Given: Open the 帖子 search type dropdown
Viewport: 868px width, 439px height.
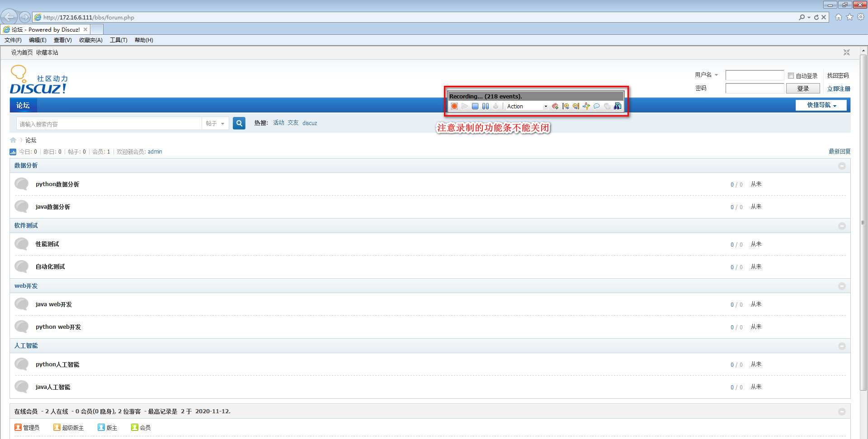Looking at the screenshot, I should pyautogui.click(x=215, y=123).
